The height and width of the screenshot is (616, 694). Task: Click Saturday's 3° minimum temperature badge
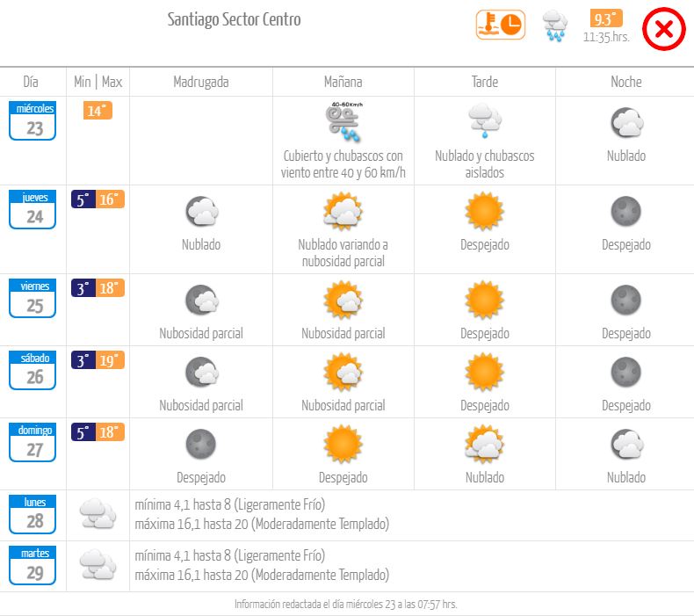pos(83,360)
